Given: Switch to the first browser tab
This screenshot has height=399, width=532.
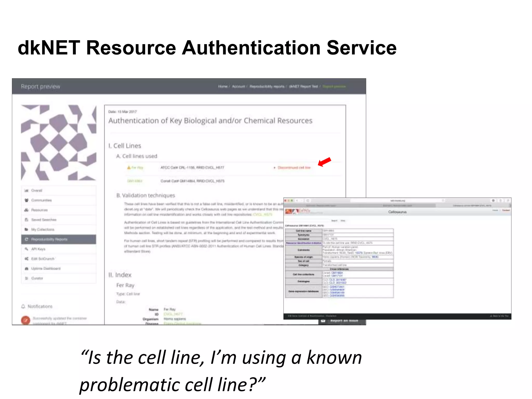Looking at the screenshot, I should [x=321, y=205].
